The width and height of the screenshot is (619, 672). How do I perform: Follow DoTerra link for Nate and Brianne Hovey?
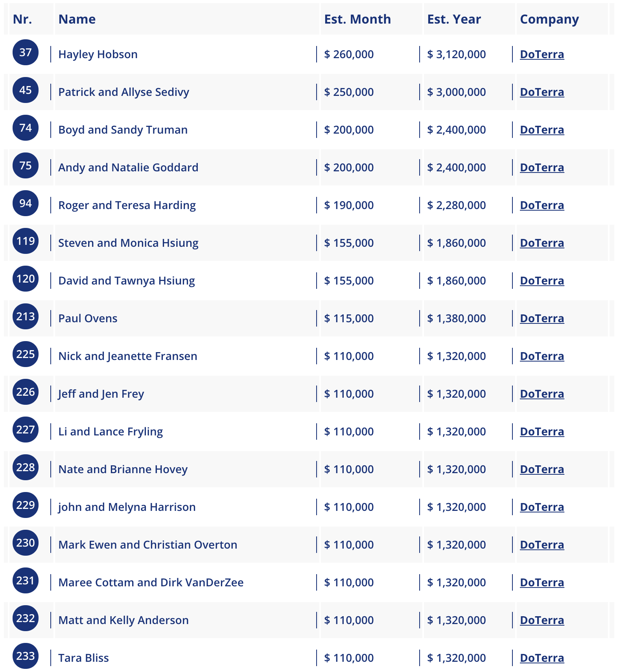click(x=542, y=469)
